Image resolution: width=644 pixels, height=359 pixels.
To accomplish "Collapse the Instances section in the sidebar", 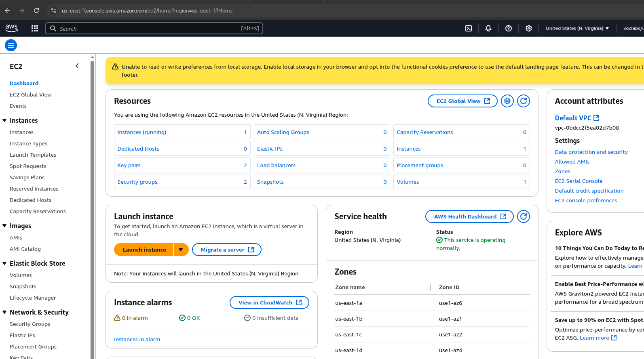I will (x=5, y=120).
